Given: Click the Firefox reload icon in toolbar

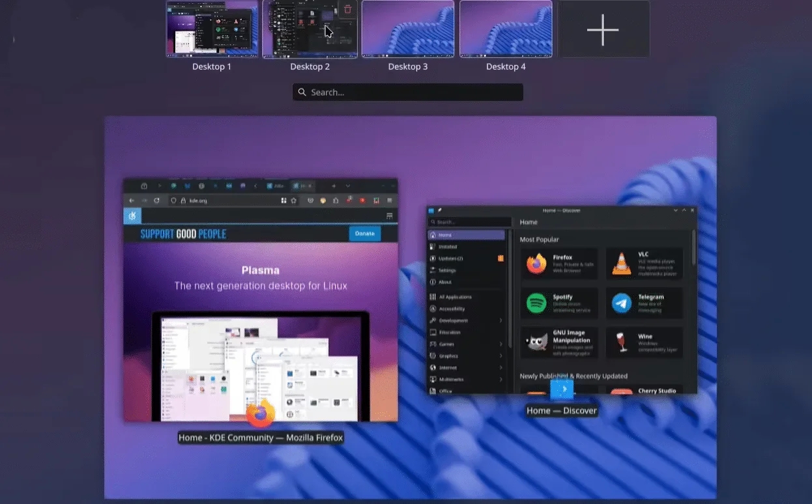Looking at the screenshot, I should coord(156,201).
